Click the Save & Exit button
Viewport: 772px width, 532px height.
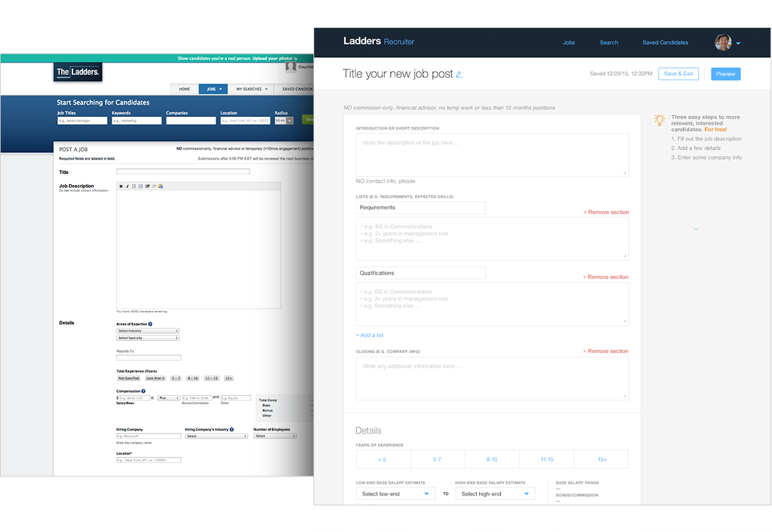(x=678, y=74)
